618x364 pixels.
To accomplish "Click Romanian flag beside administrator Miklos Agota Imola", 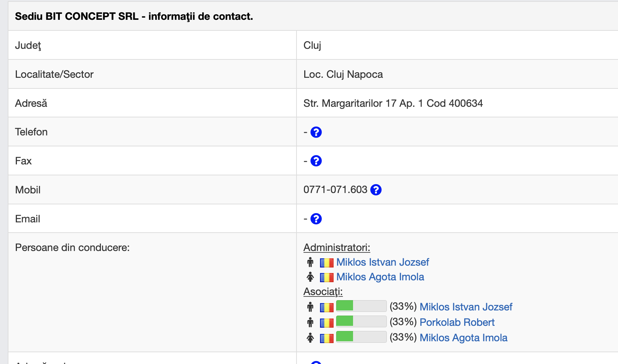I will (x=327, y=277).
